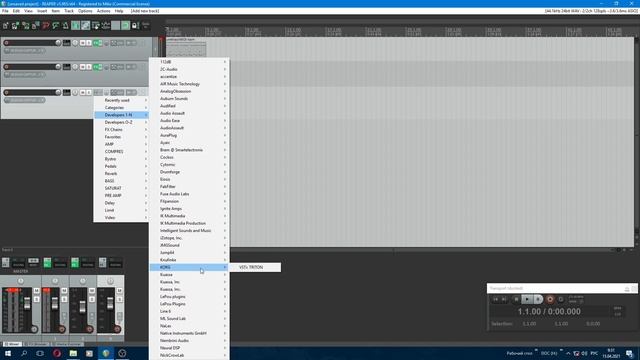Choose VSTi: TRITON plugin
The image size is (640, 360).
255,267
